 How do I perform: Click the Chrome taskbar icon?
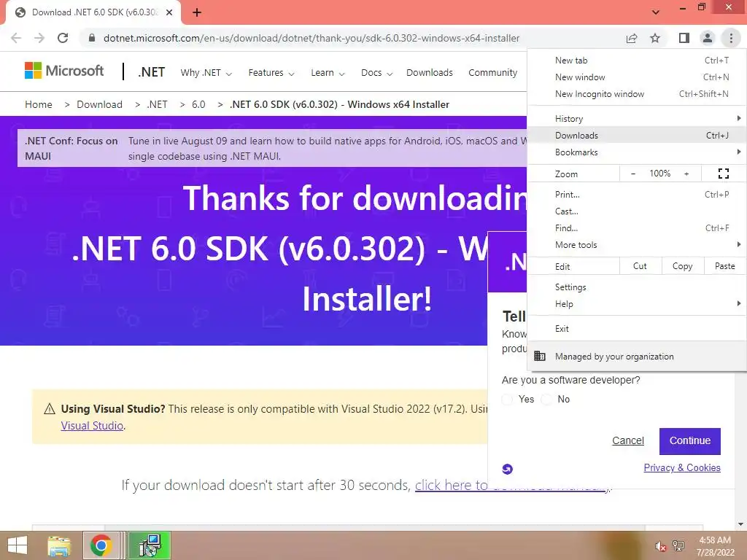point(101,545)
